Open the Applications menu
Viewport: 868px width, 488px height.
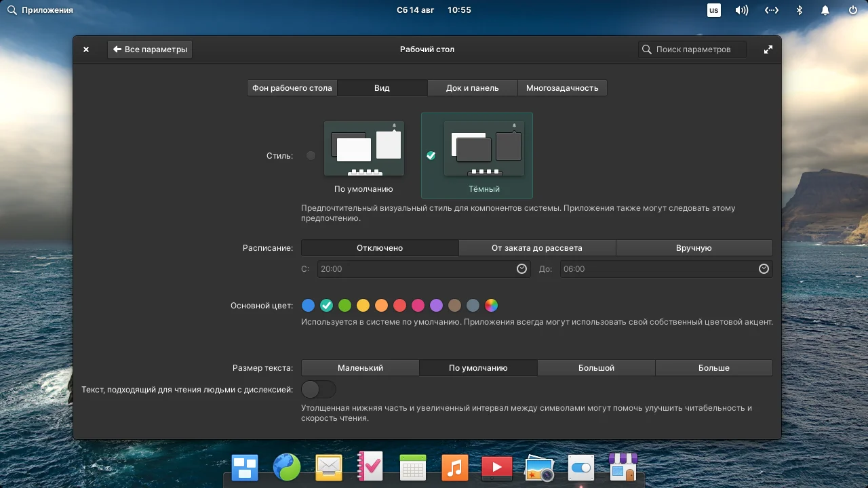coord(41,9)
